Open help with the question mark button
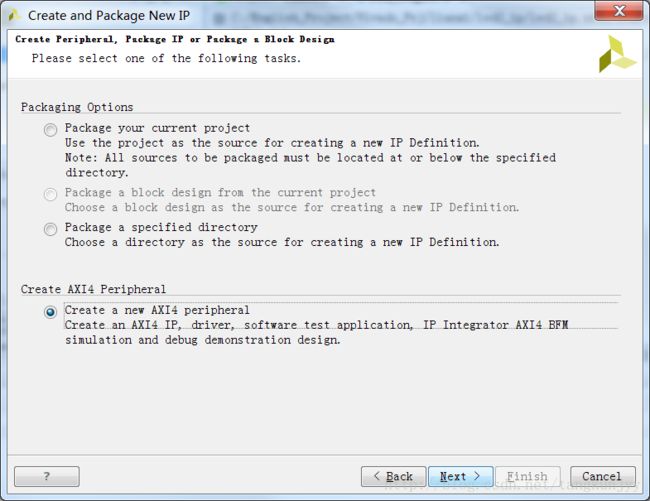The width and height of the screenshot is (650, 501). point(47,477)
